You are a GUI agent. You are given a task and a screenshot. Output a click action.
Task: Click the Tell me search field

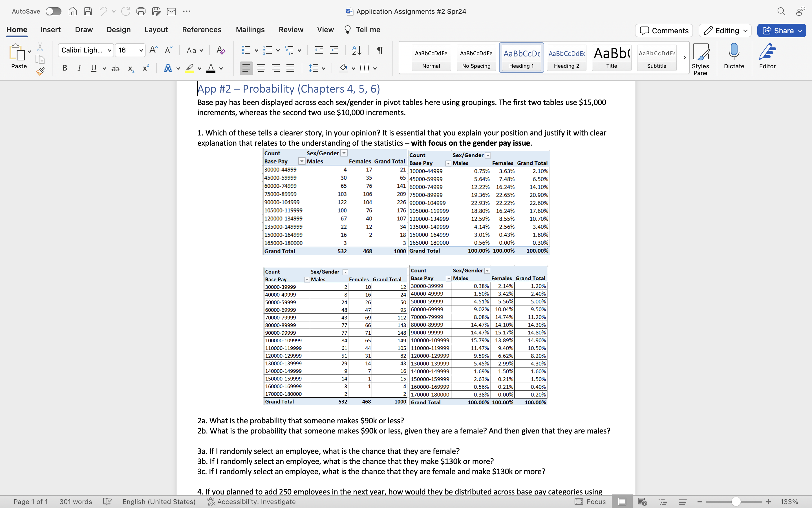click(363, 30)
